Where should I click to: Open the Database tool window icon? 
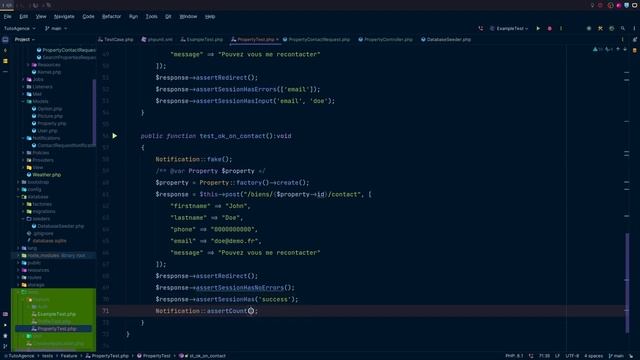(x=635, y=51)
